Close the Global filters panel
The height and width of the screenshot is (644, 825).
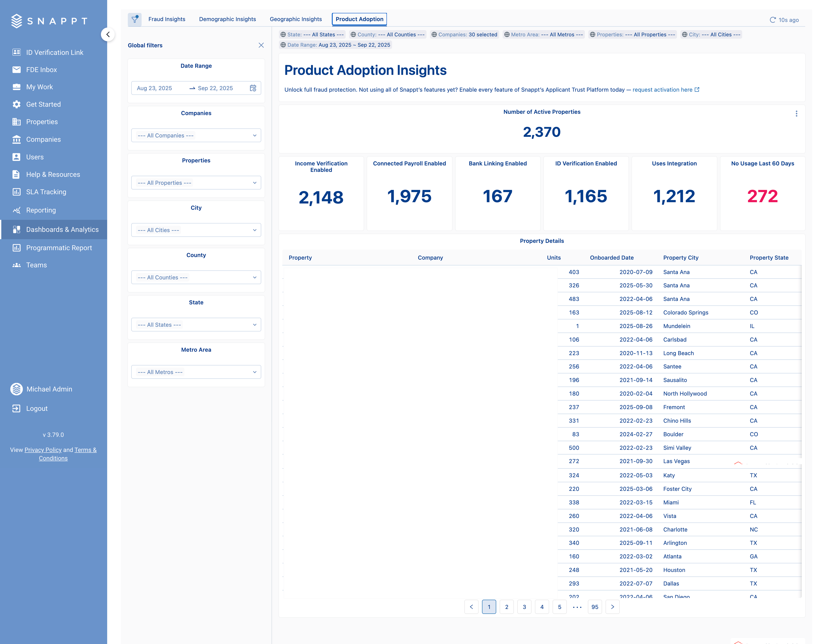[x=261, y=45]
